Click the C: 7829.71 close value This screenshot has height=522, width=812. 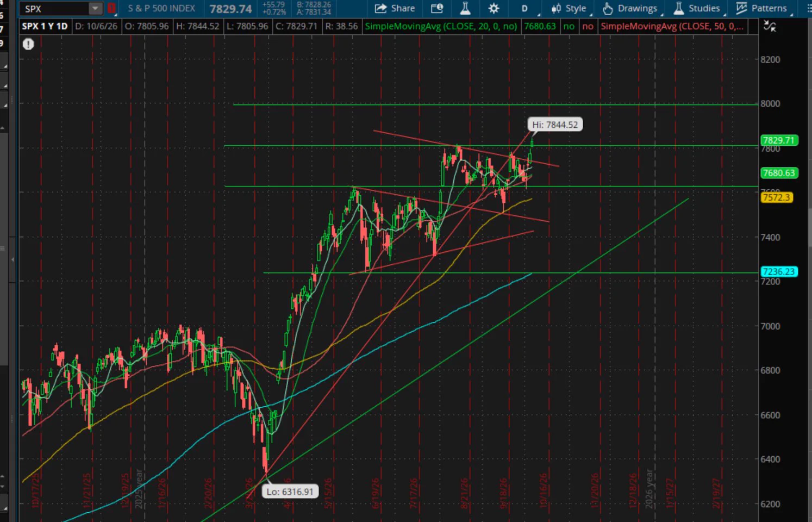point(297,26)
